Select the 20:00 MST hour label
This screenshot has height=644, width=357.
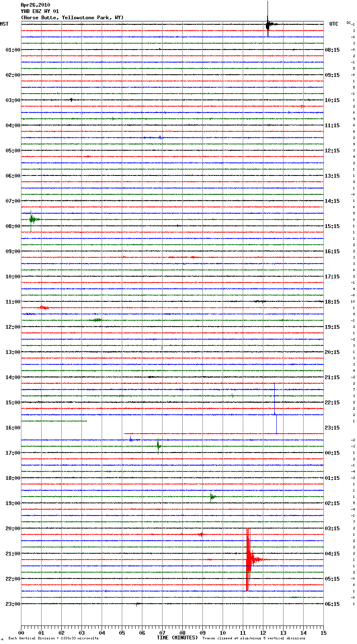[13, 529]
